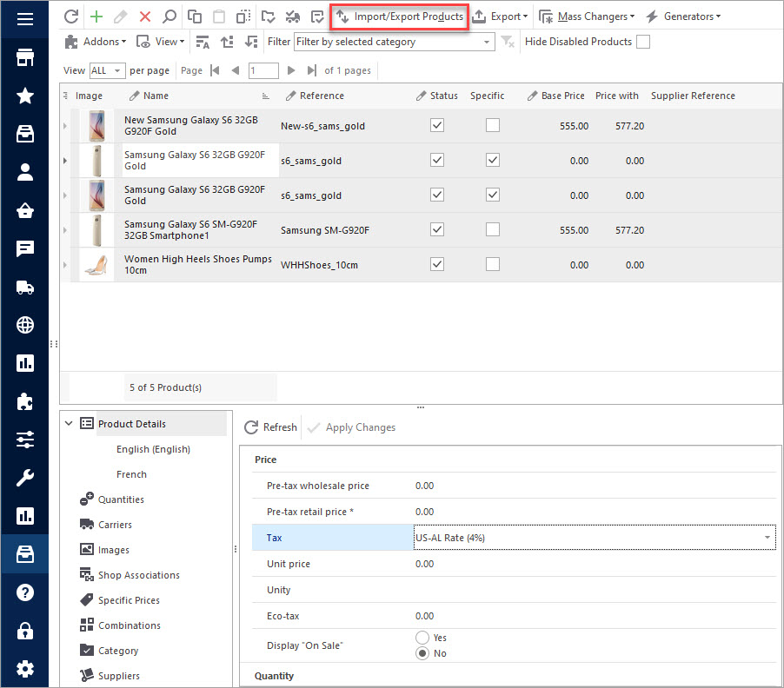
Task: Click the sort ascending arrow icon in the second toolbar
Action: [x=228, y=42]
